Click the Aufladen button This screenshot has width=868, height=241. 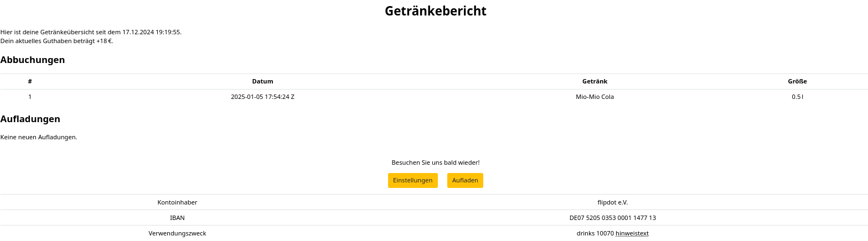pos(465,180)
